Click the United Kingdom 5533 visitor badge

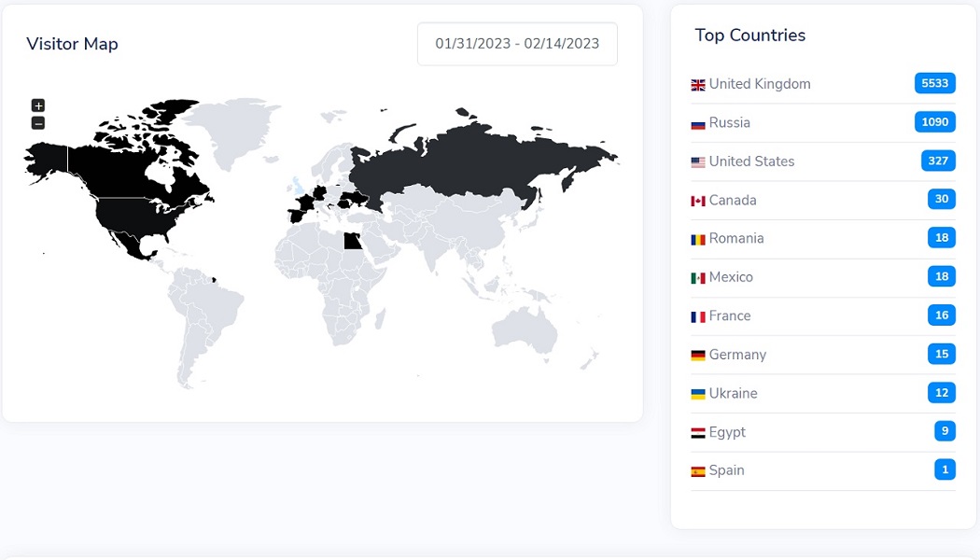[x=934, y=83]
